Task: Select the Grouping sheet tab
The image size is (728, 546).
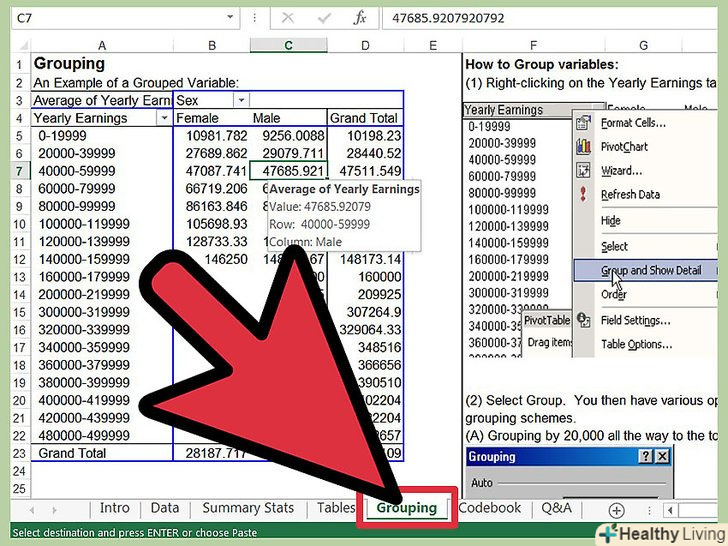Action: 406,508
